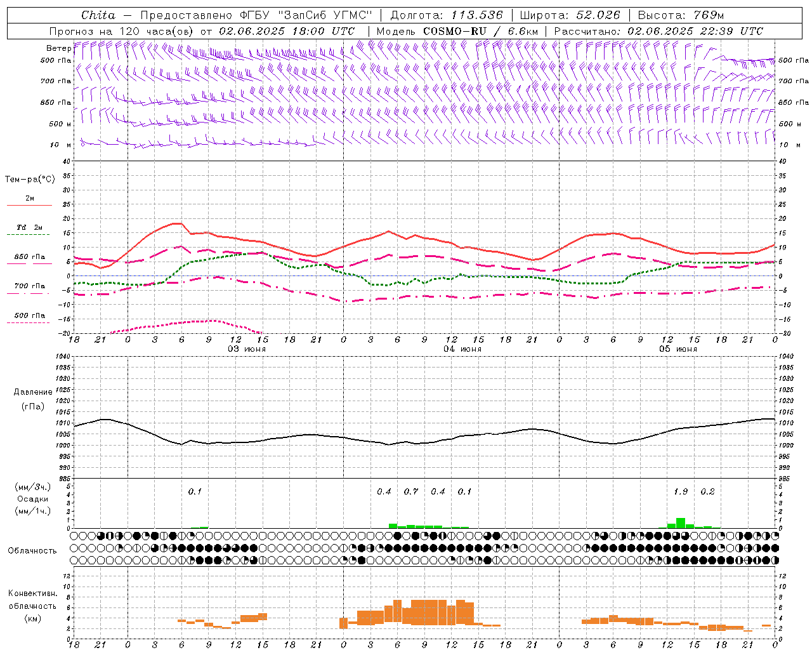Click the 'Осадки' precipitation label

(33, 500)
